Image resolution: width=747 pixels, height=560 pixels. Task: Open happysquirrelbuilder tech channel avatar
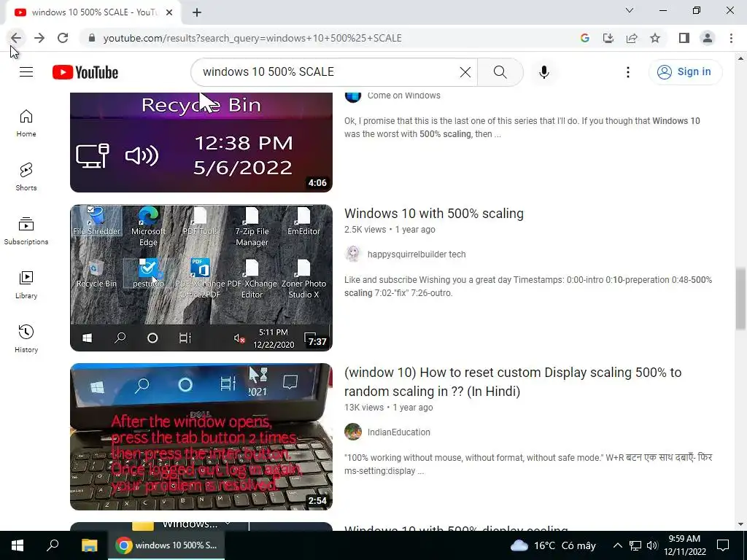point(353,254)
